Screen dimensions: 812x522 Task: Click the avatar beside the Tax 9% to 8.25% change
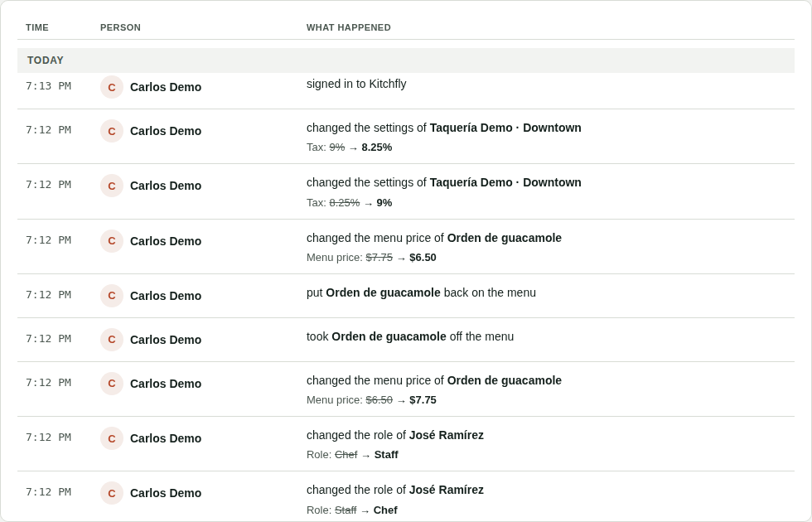(111, 131)
